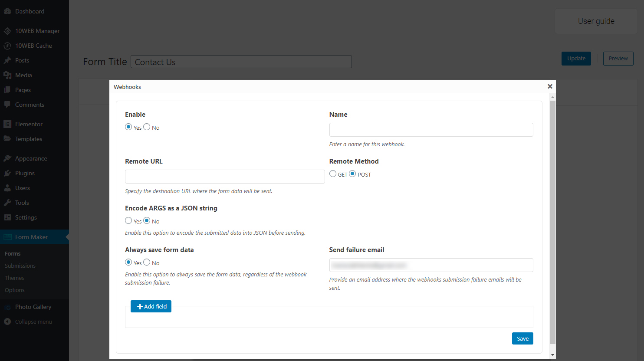Click the Pages icon in the sidebar
Image resolution: width=644 pixels, height=361 pixels.
tap(7, 90)
